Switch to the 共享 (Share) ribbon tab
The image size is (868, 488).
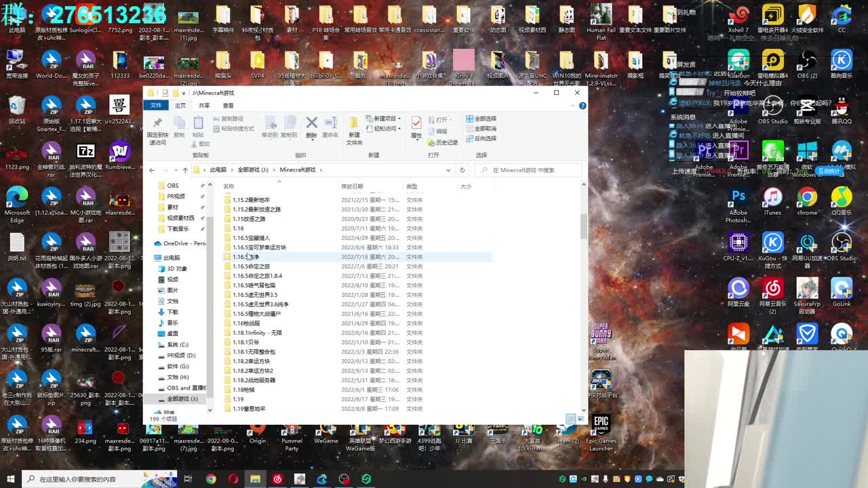pos(204,106)
